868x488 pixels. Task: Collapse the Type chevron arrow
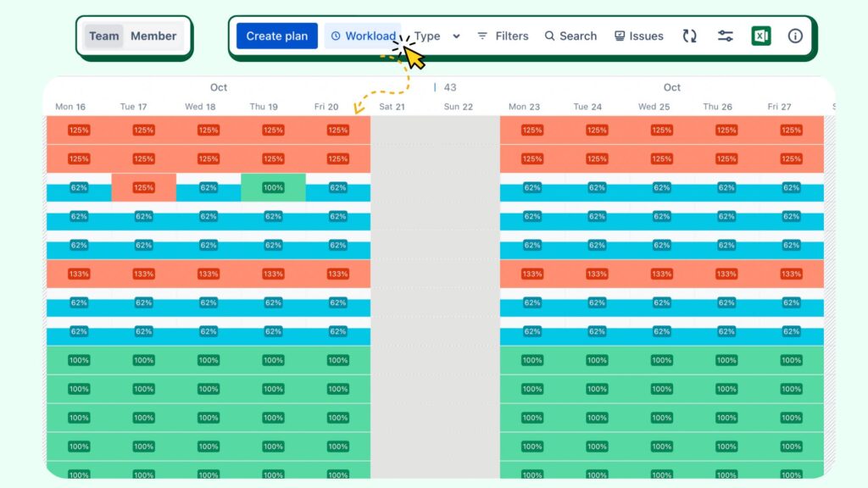456,36
